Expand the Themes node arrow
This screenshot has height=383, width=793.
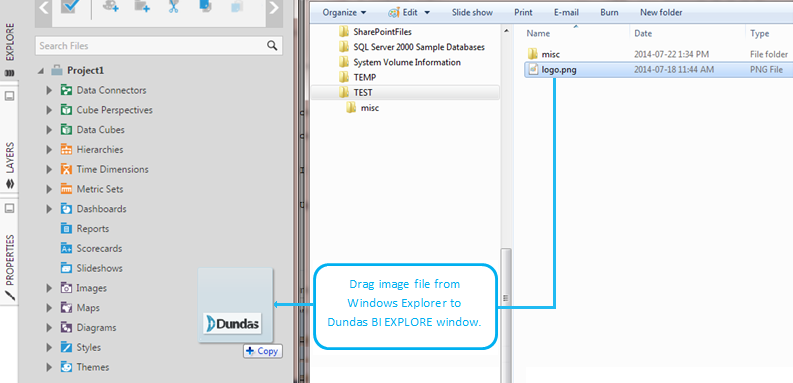point(49,367)
